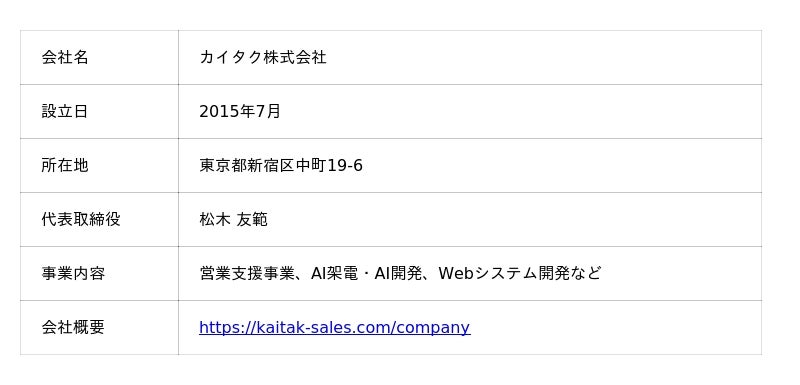Select the カイタク株式会社 company name text

(x=263, y=57)
